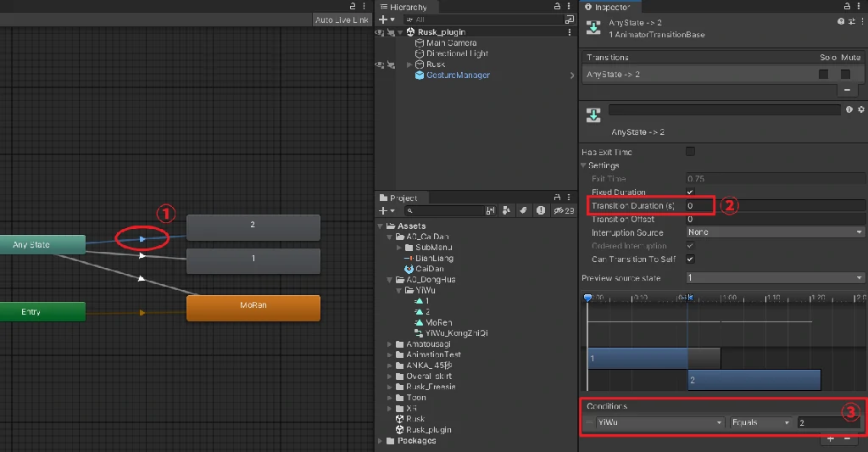The image size is (868, 452).
Task: Click the search by label tag icon
Action: [x=523, y=210]
